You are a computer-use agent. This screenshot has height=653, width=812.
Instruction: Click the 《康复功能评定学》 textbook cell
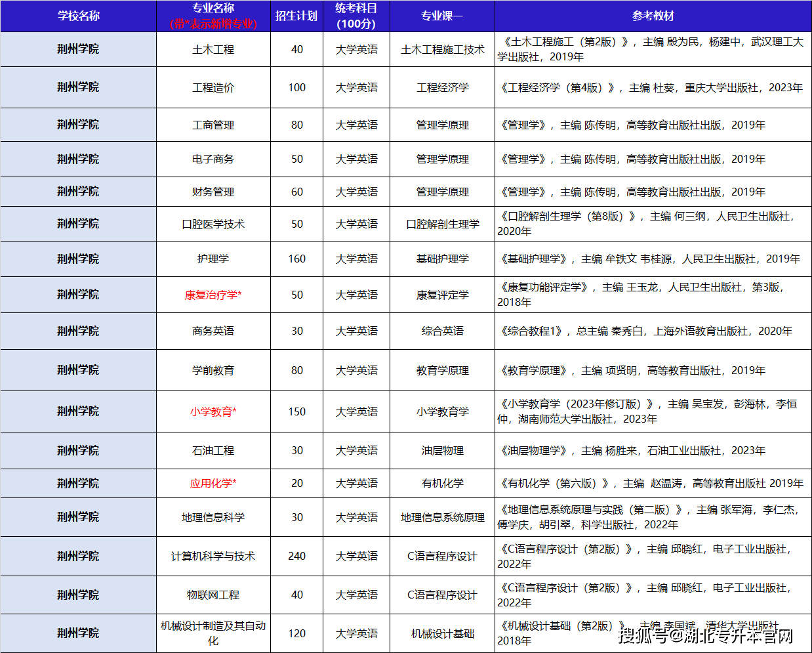pos(653,295)
